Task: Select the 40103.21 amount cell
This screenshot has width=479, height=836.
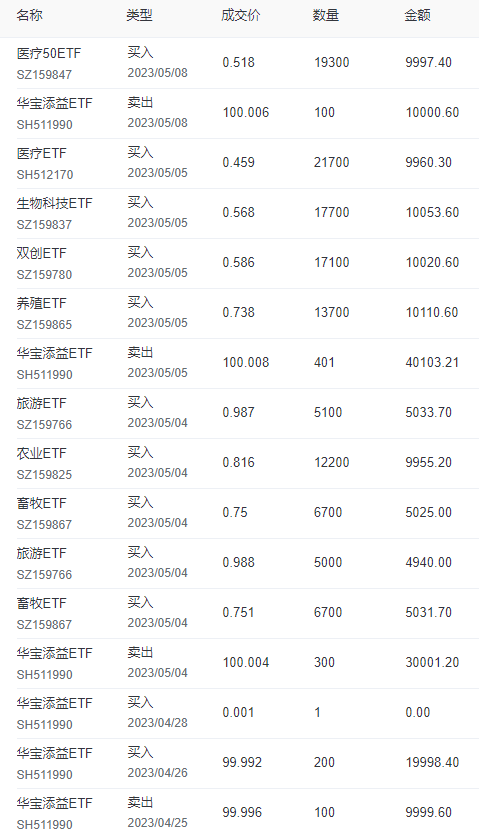Action: click(x=432, y=363)
